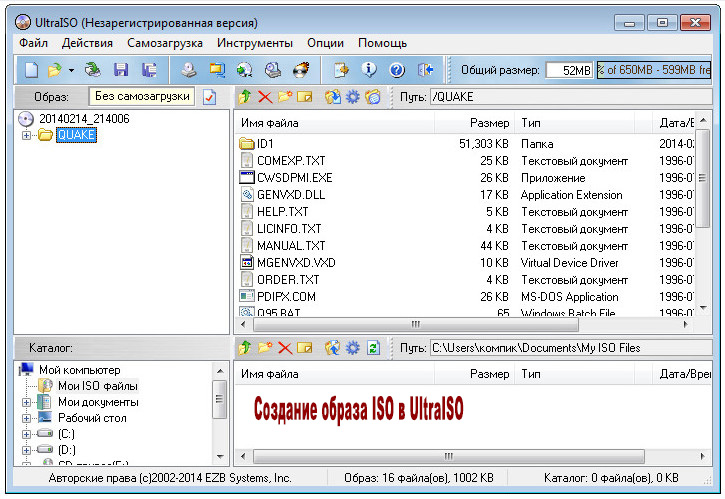Screen dimensions: 725x499
Task: Select the ID1 folder in the file list
Action: (265, 144)
